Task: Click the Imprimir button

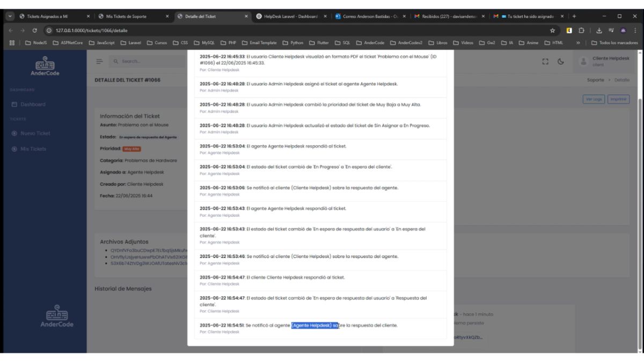Action: 618,99
